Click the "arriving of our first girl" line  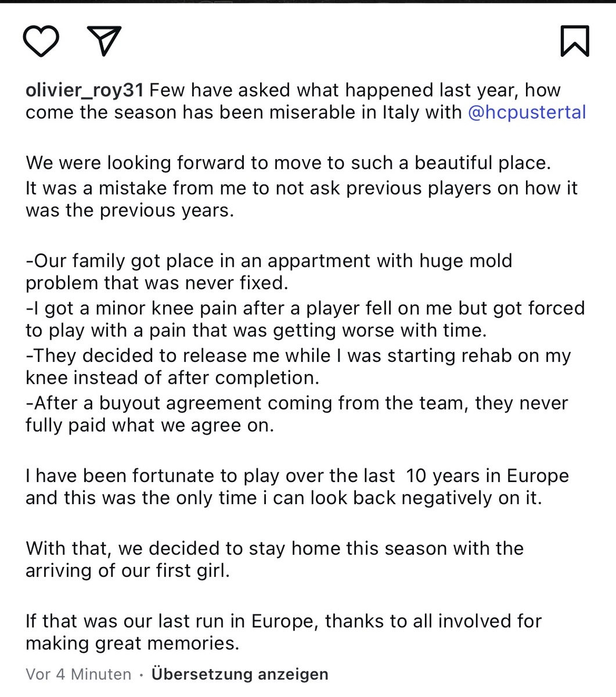(128, 570)
